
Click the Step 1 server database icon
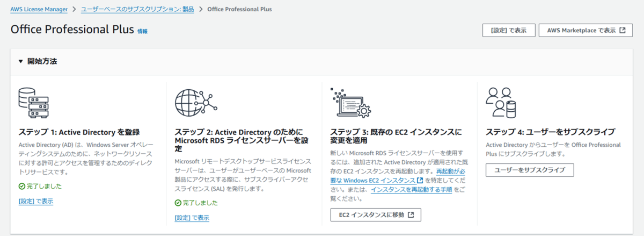pos(34,103)
